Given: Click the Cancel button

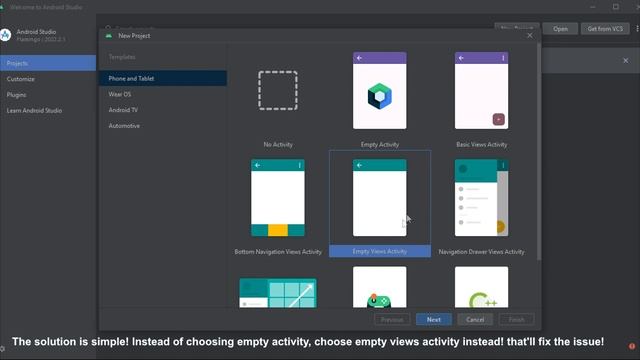Looking at the screenshot, I should pos(475,320).
